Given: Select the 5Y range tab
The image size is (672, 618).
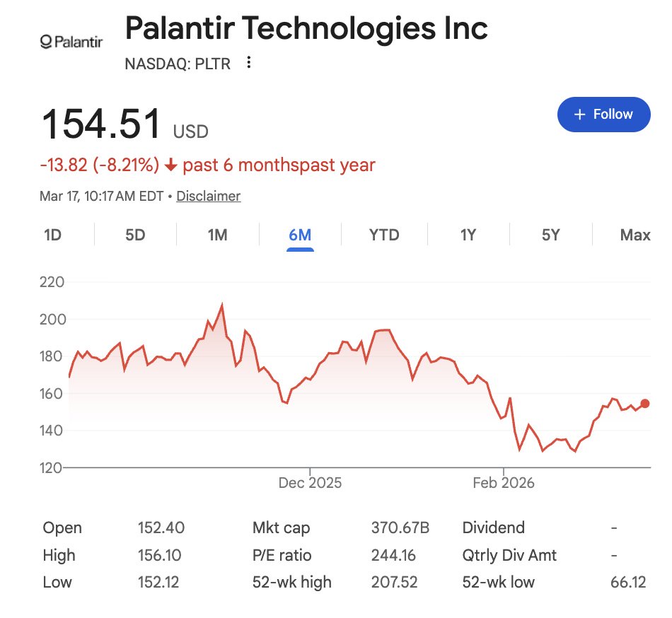Looking at the screenshot, I should click(x=551, y=235).
